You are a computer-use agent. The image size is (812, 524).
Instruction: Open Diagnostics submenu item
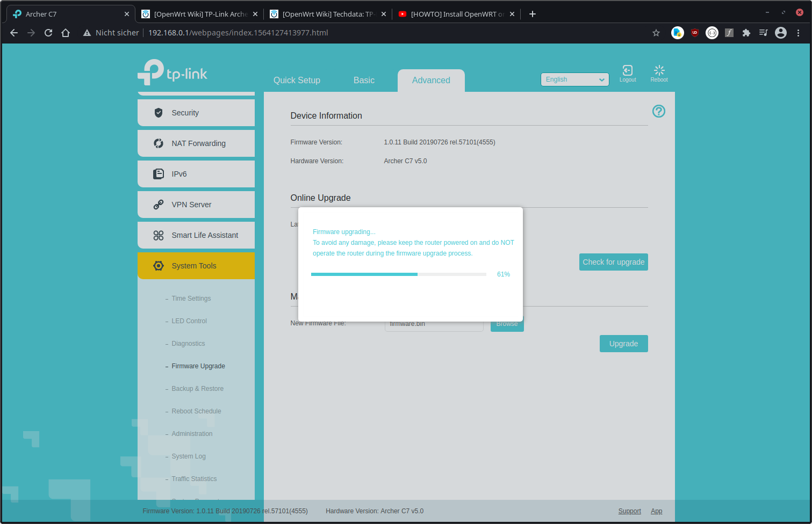pyautogui.click(x=188, y=344)
